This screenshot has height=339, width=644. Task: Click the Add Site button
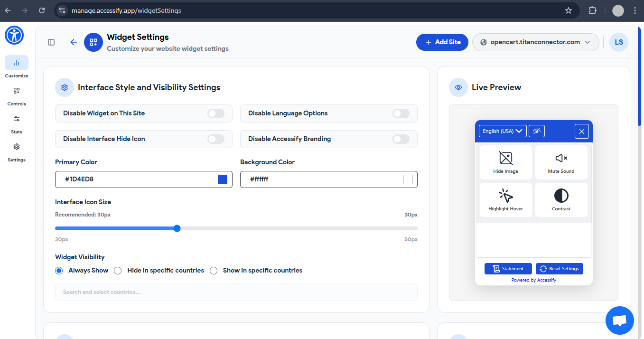(442, 42)
